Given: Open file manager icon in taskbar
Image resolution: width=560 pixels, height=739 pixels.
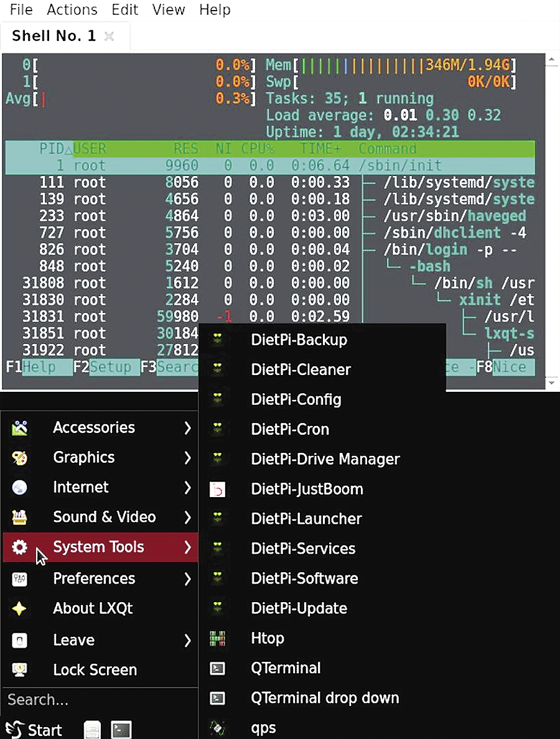Looking at the screenshot, I should point(92,730).
